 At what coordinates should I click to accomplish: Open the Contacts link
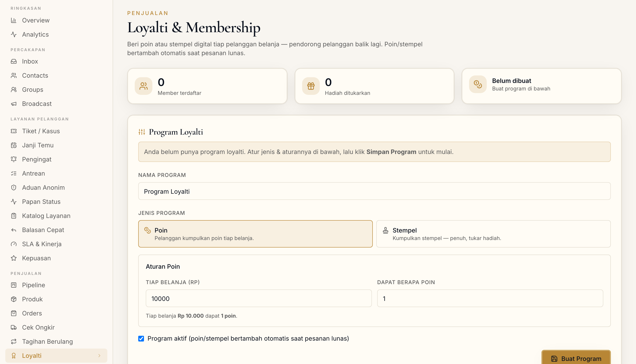[x=56, y=75]
